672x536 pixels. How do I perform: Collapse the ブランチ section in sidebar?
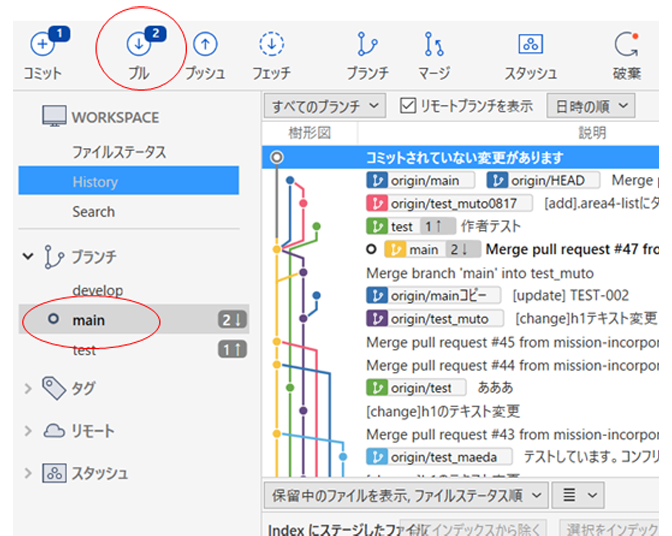point(28,256)
